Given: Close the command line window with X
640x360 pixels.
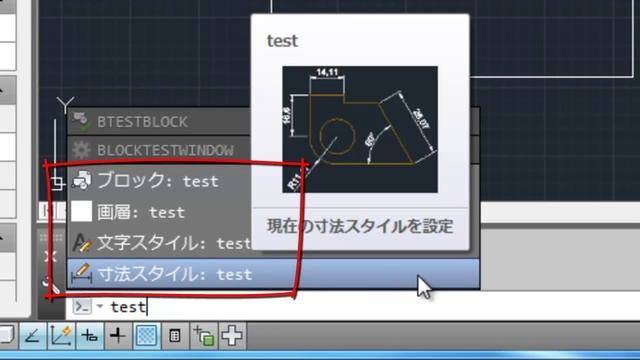Looking at the screenshot, I should click(50, 256).
